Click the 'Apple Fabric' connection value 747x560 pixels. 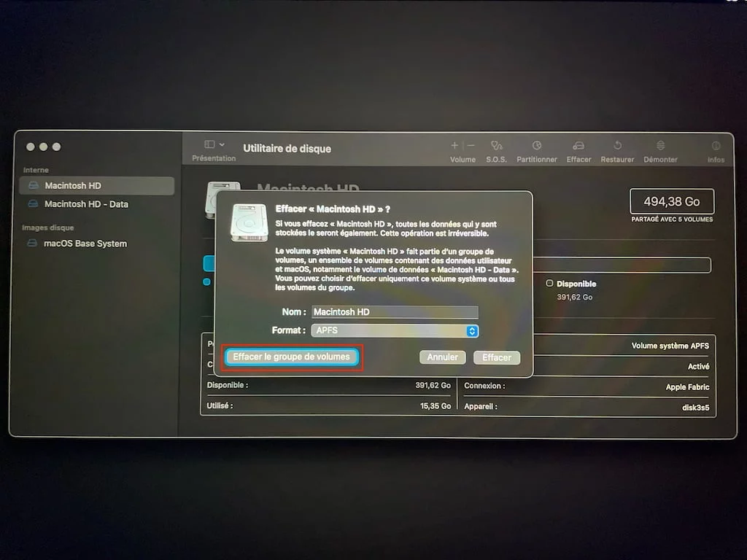pos(687,386)
